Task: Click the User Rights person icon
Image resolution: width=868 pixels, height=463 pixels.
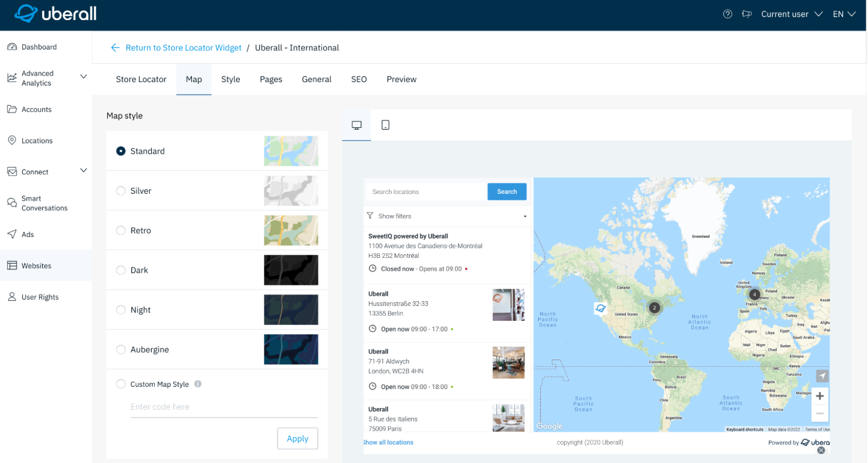Action: click(x=12, y=297)
